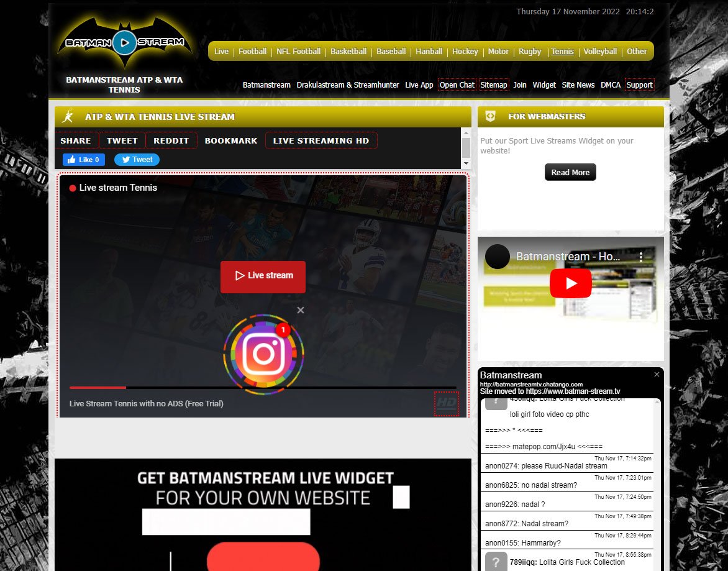Click the chatango.com URL in chat header
Screen dimensions: 728x571
coord(531,385)
